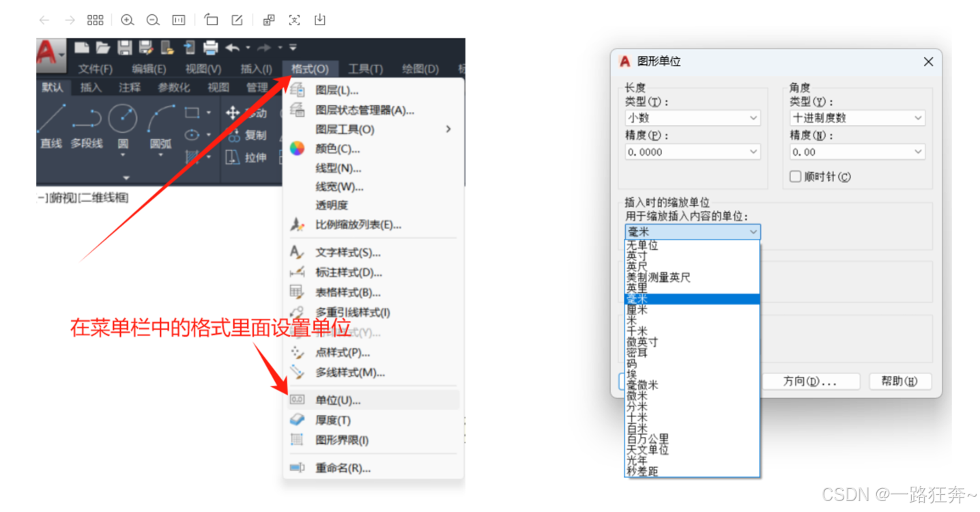
Task: Click the 拉伸 stretch tool
Action: (x=246, y=158)
